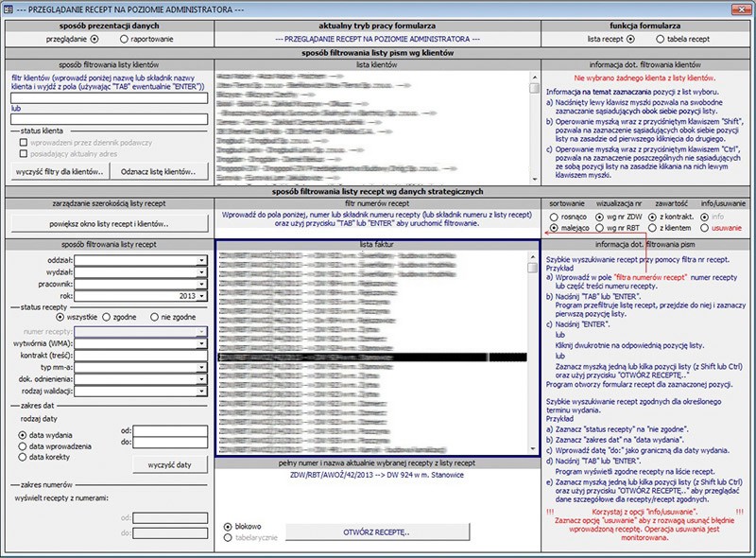Click 'wyczyść filtry dla klientów..' button
The height and width of the screenshot is (558, 756).
60,172
